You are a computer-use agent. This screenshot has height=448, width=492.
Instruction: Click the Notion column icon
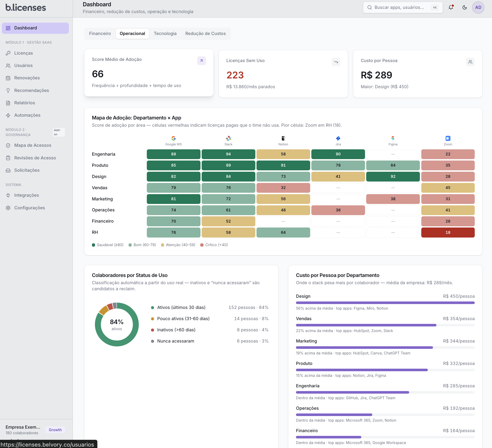(x=283, y=138)
